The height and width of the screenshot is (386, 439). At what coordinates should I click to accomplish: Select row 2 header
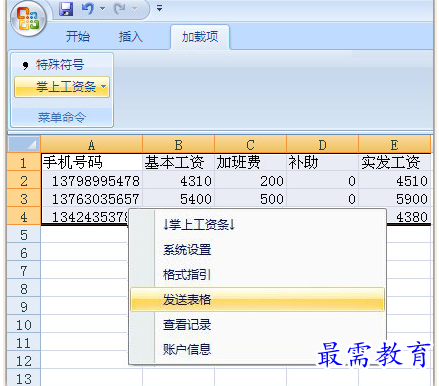24,181
